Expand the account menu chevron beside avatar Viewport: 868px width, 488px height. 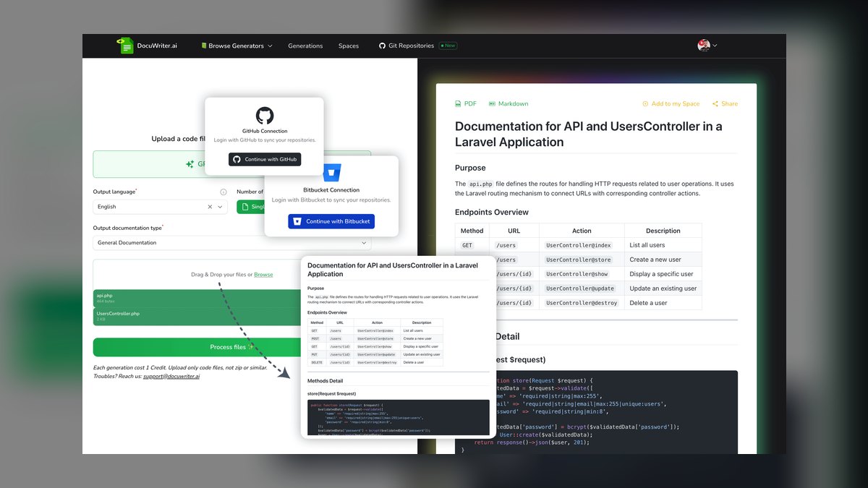point(715,46)
